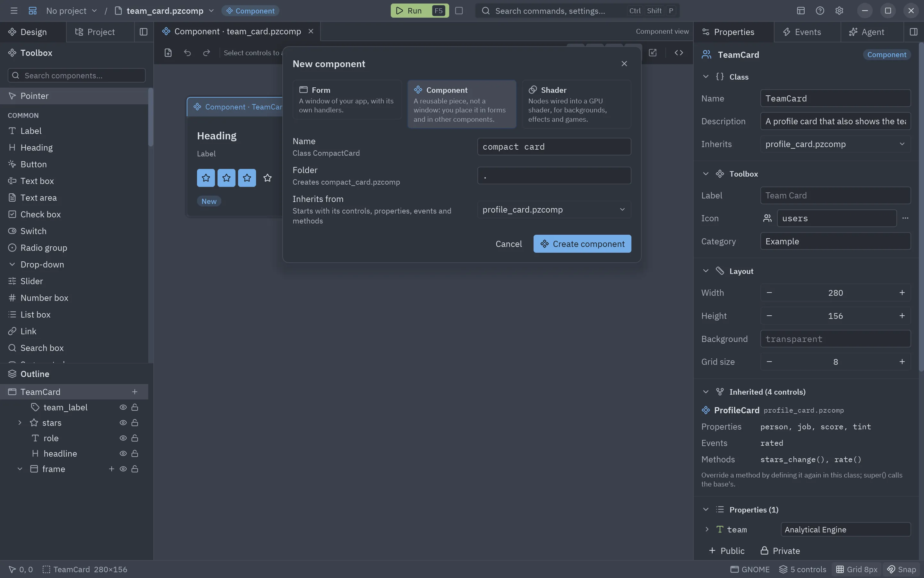Toggle visibility of team_label
Viewport: 924px width, 578px height.
point(123,407)
